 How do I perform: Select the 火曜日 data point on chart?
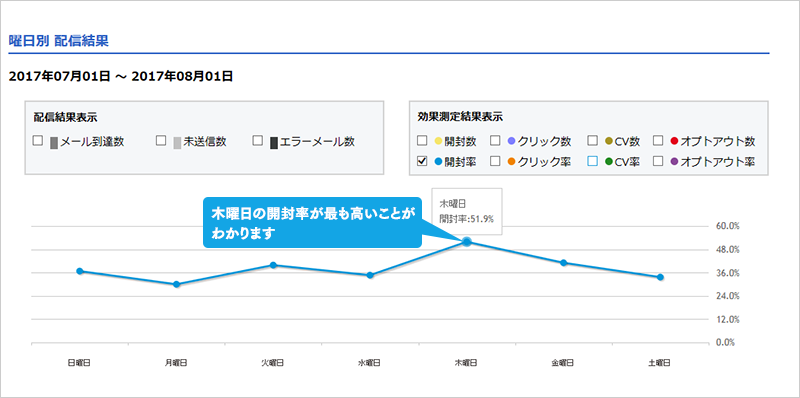pyautogui.click(x=273, y=265)
